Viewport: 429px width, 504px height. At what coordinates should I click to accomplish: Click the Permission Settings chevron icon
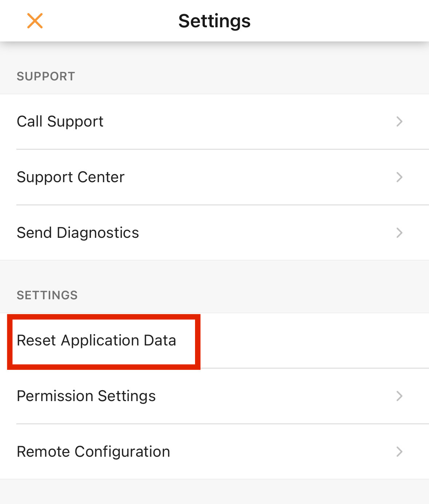[x=399, y=396]
